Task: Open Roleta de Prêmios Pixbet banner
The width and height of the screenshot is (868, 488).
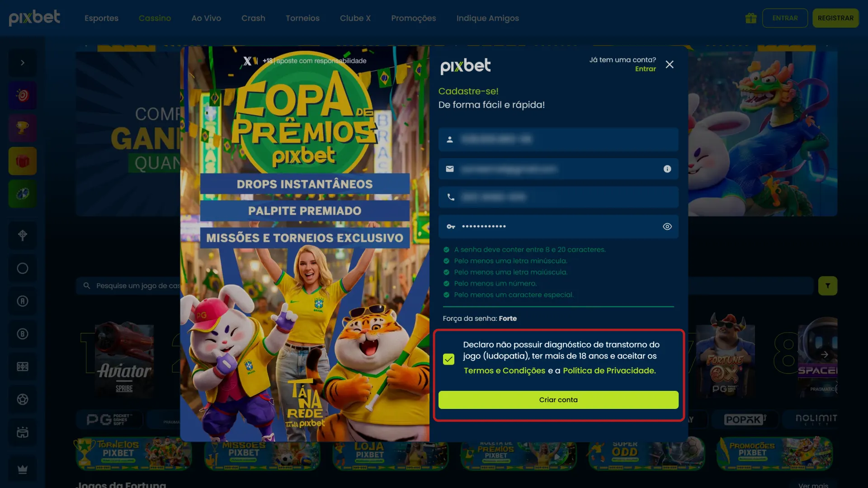Action: pos(519,454)
